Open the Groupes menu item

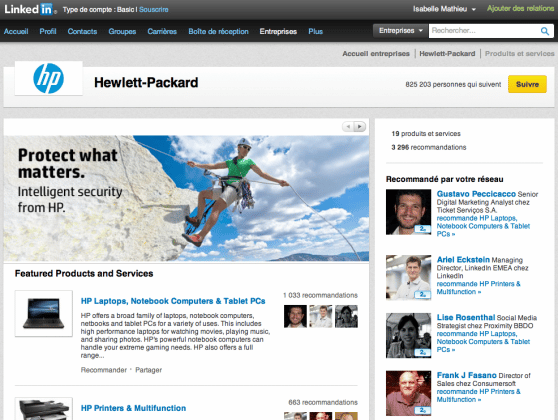click(122, 31)
